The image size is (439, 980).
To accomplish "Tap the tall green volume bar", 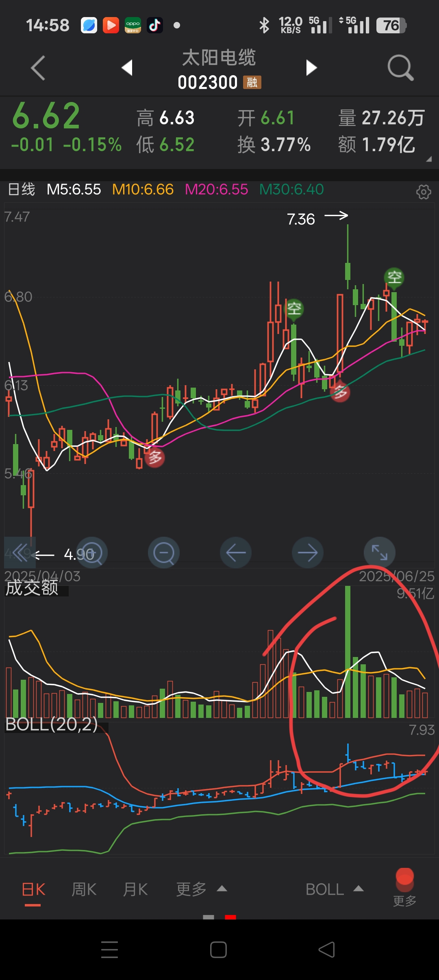I will [x=348, y=652].
